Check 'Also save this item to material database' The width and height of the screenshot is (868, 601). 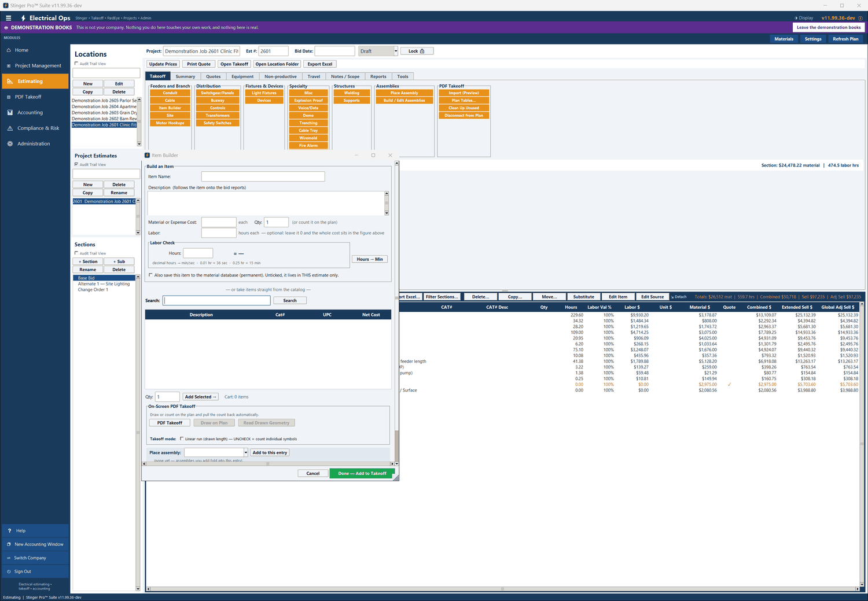pos(151,275)
